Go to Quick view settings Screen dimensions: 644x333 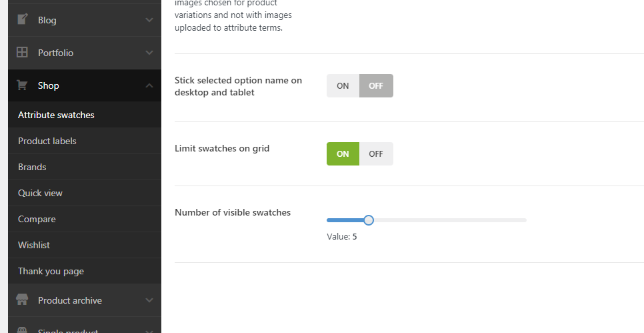click(40, 193)
